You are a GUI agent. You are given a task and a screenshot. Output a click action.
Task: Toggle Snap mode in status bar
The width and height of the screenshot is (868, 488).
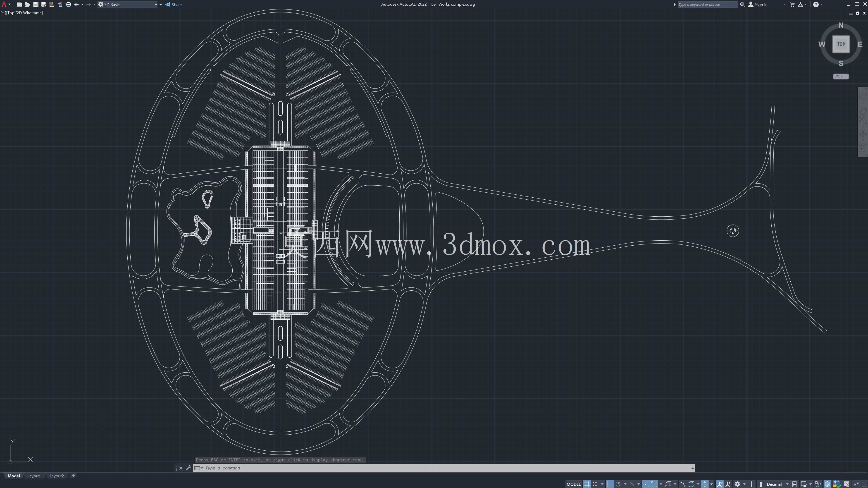click(595, 484)
